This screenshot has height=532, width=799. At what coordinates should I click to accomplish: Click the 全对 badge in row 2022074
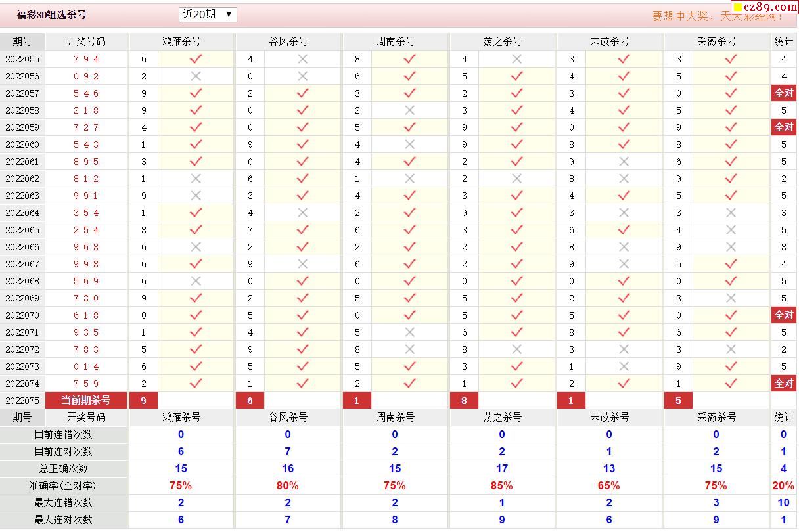pos(784,384)
